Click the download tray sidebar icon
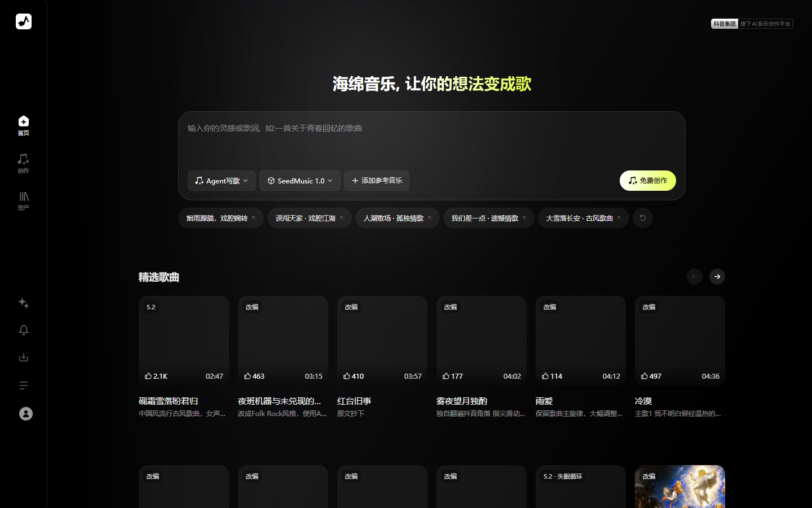This screenshot has height=508, width=812. click(24, 357)
